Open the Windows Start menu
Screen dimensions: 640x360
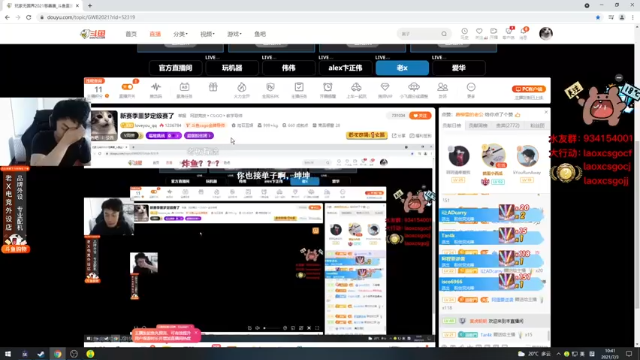(x=8, y=354)
